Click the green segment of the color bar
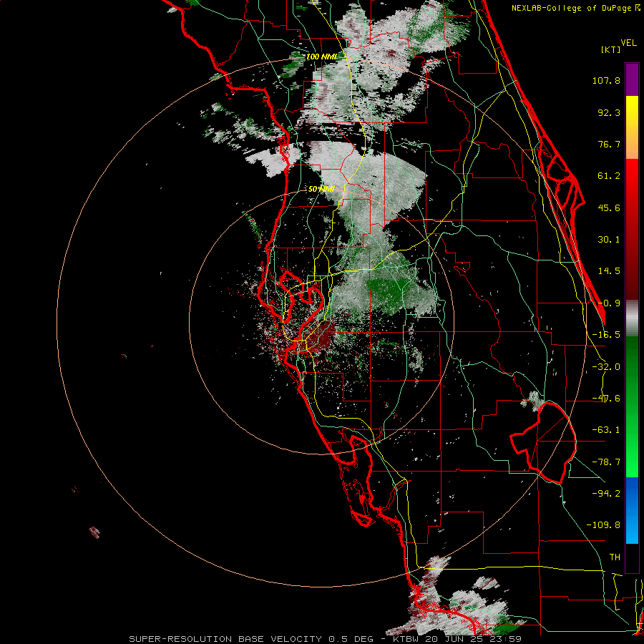 pos(632,406)
